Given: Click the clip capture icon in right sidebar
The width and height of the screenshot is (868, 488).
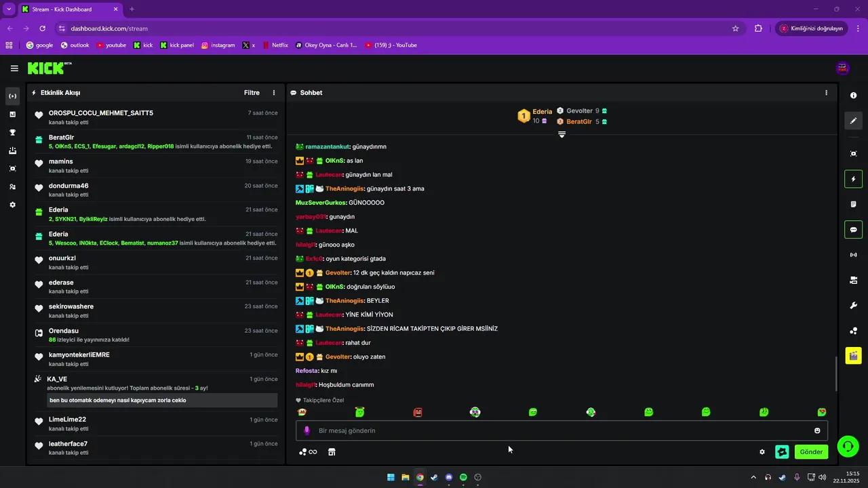Looking at the screenshot, I should pyautogui.click(x=853, y=154).
